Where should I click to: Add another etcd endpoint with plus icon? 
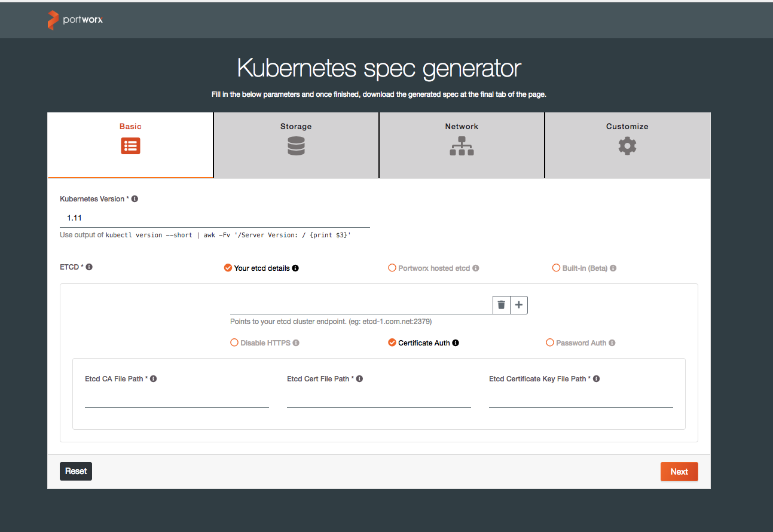(519, 305)
